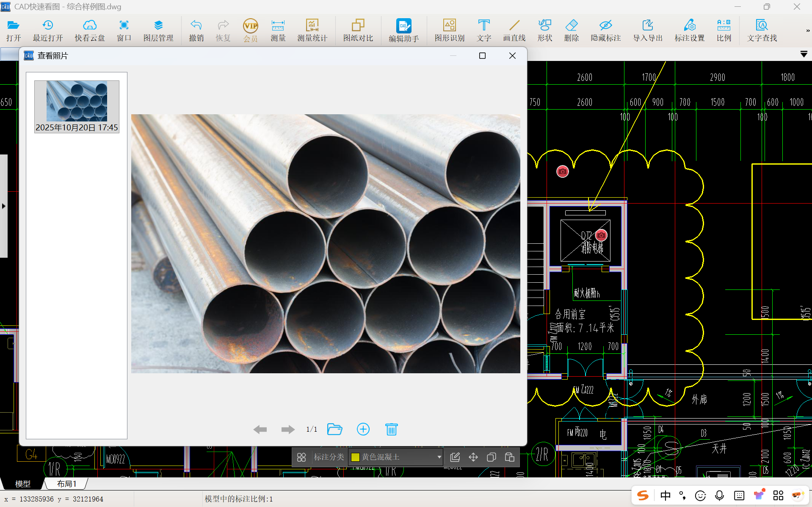Open 图纸对比 drawing compare tool

coord(358,30)
